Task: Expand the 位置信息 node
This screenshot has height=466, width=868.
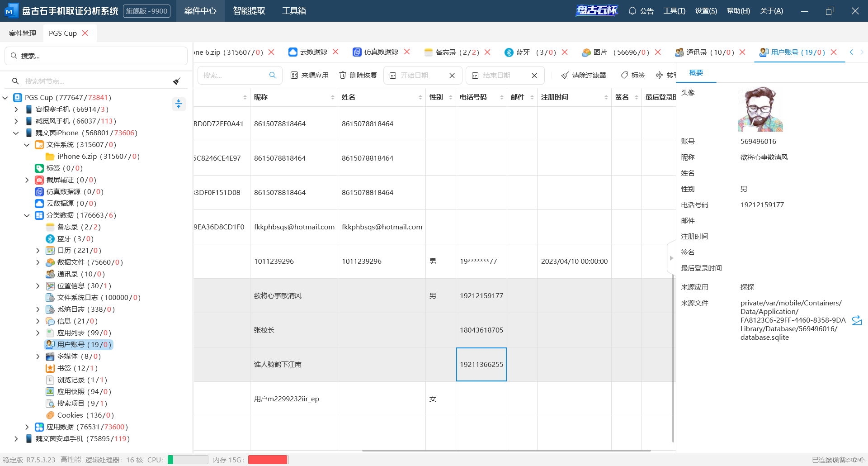Action: (x=38, y=285)
